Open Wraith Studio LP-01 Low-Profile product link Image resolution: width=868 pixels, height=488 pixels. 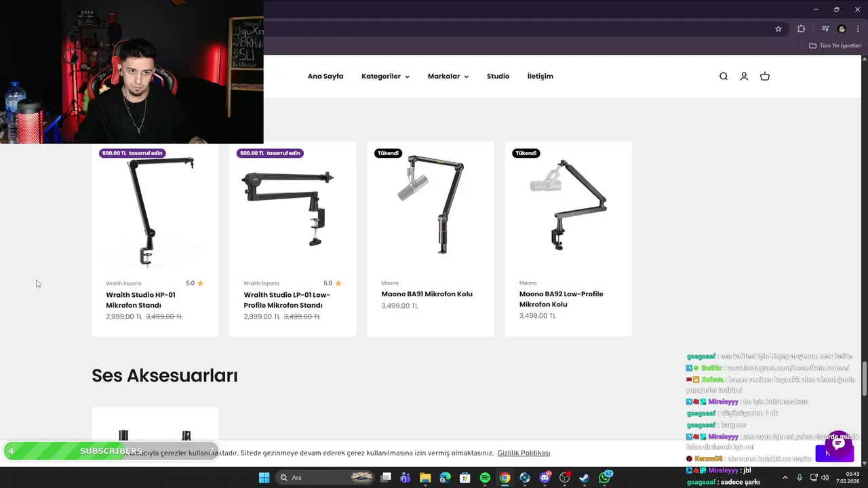[287, 300]
